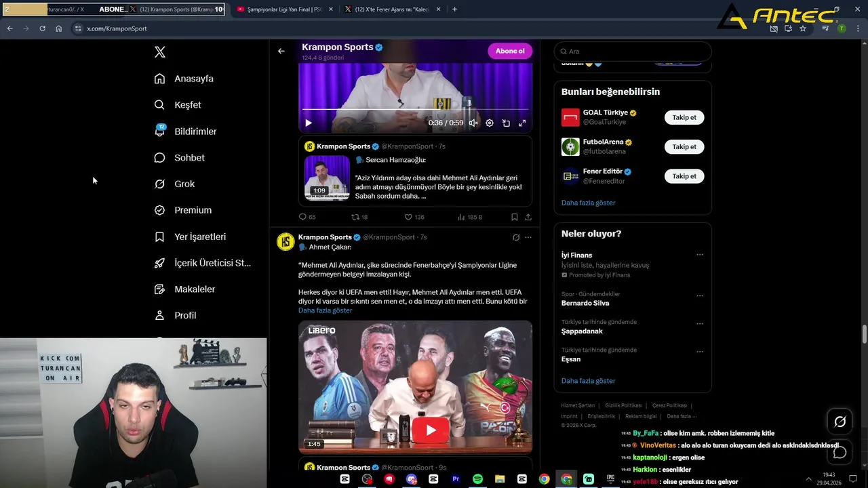Viewport: 868px width, 488px height.
Task: Open Gizlilik Politikası footer link
Action: pos(623,405)
